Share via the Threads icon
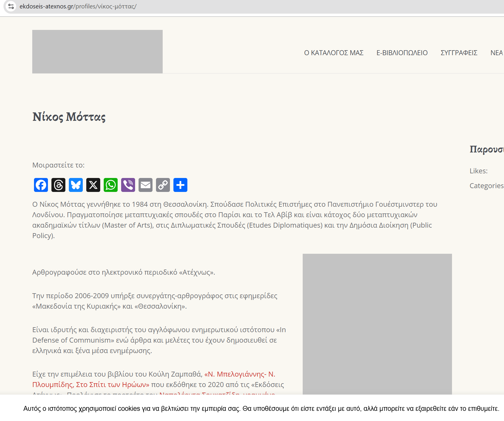This screenshot has width=504, height=421. click(x=58, y=185)
